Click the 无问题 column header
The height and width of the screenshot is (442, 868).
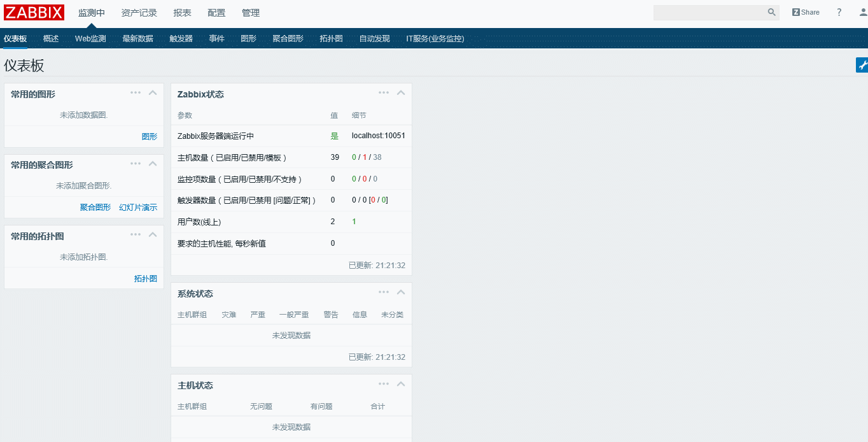[261, 406]
